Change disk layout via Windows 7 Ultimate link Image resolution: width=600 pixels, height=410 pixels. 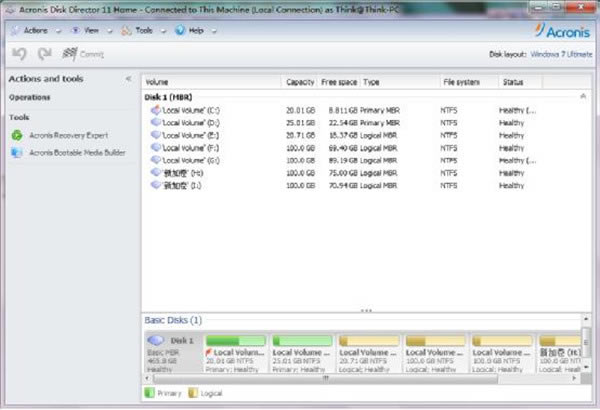[560, 54]
